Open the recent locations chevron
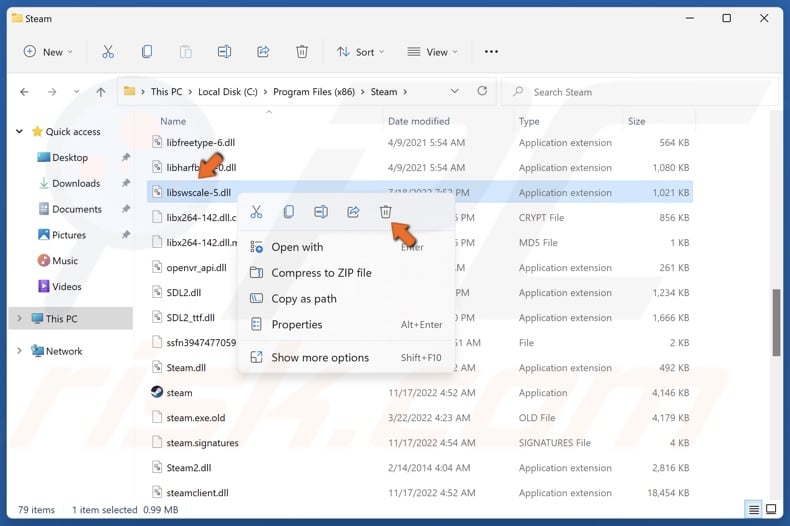The height and width of the screenshot is (526, 790). [76, 92]
